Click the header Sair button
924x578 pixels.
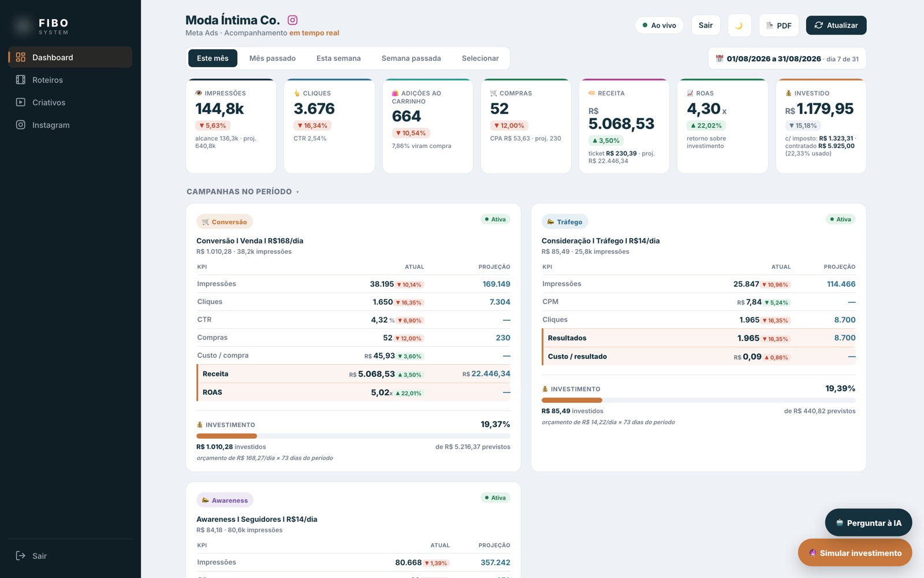[706, 25]
